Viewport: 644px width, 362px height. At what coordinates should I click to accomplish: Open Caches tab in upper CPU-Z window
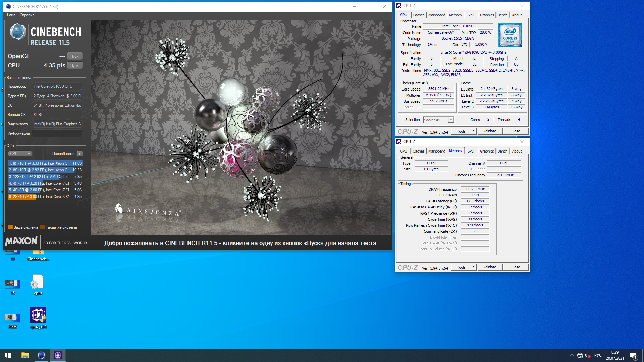(418, 15)
